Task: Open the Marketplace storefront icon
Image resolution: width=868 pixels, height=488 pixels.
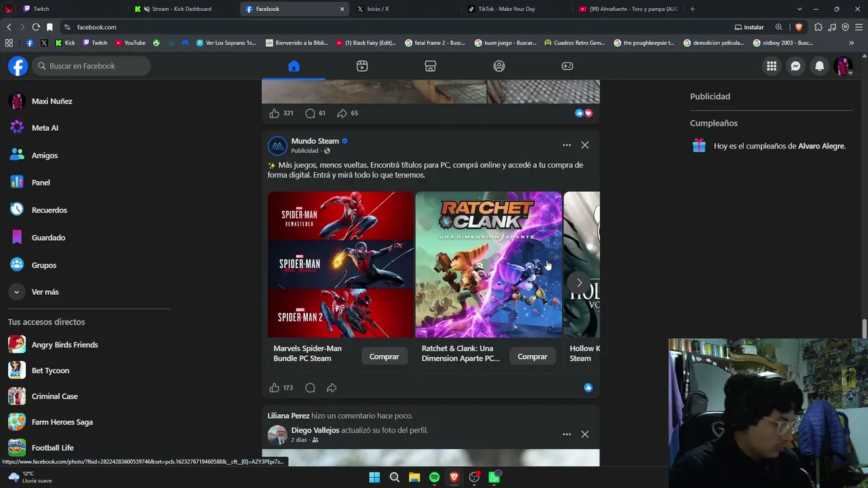Action: pos(431,66)
